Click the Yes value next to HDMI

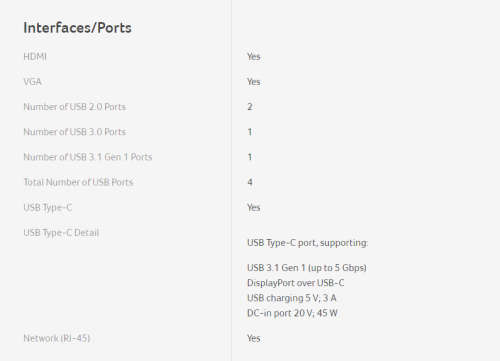[x=254, y=57]
